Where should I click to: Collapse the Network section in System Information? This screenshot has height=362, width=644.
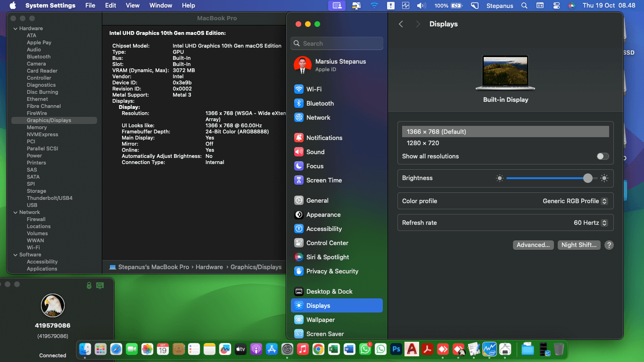[x=15, y=212]
